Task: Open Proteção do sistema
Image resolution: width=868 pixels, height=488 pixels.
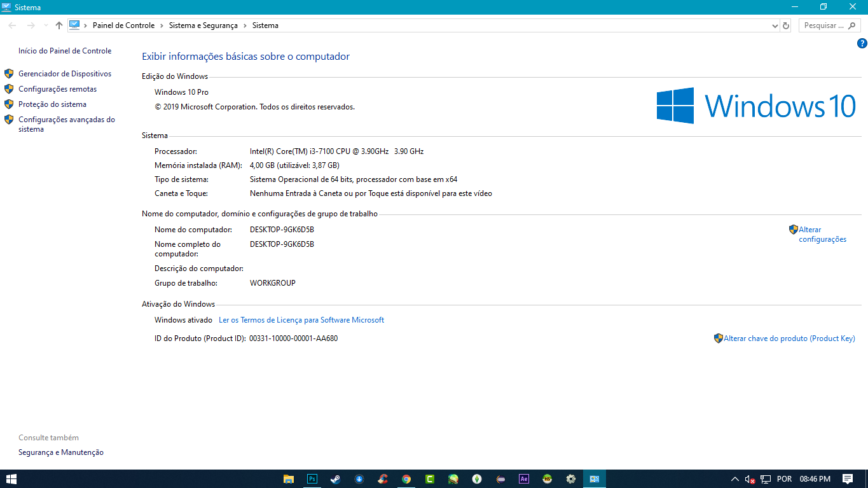Action: (52, 104)
